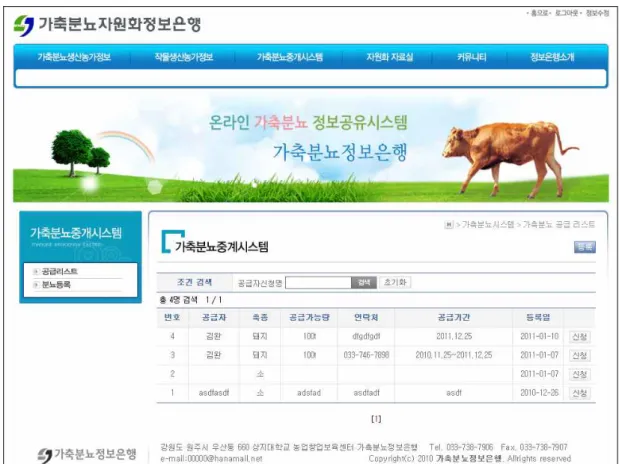Click the 번호 column header

172,317
